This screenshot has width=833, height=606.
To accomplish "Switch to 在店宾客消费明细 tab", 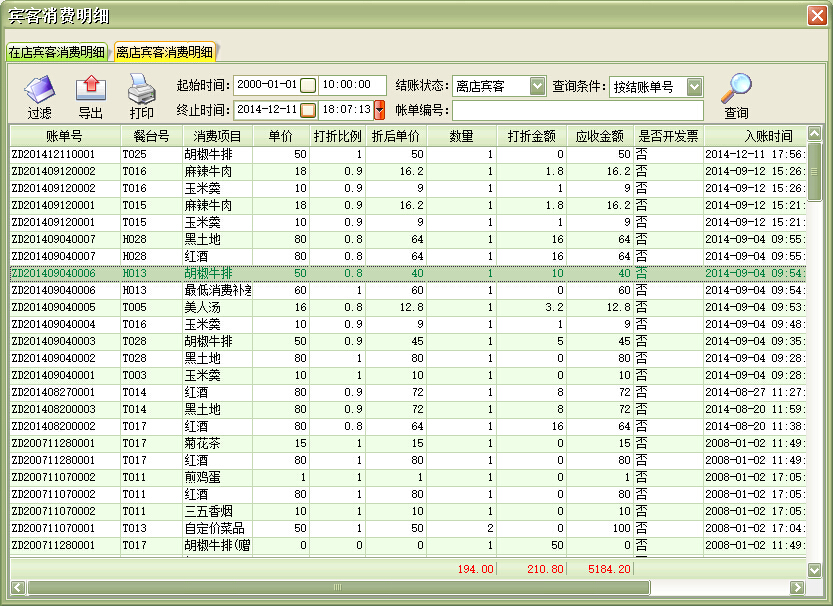I will tap(56, 52).
